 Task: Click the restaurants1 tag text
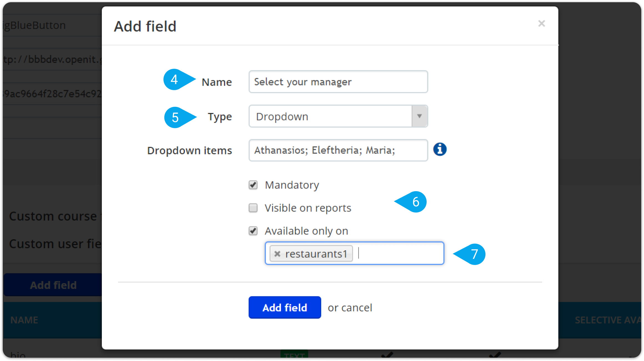click(x=316, y=254)
